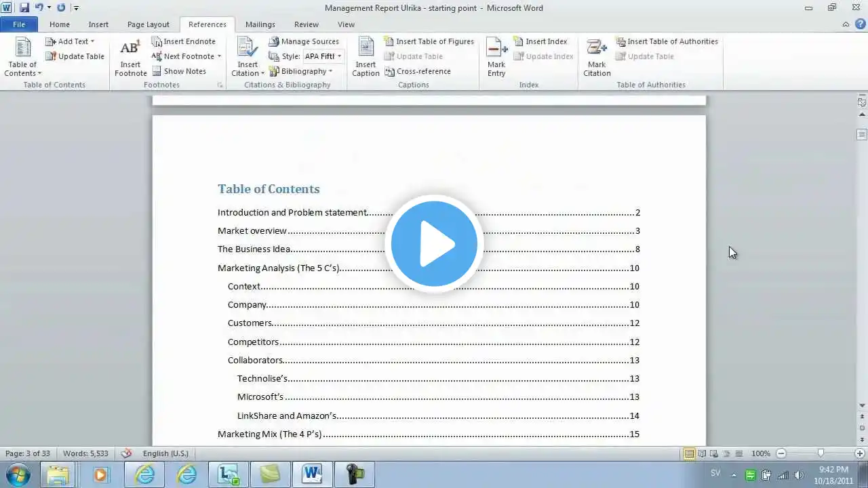Undo the last action
Screen dimensions: 868x488
tap(39, 7)
